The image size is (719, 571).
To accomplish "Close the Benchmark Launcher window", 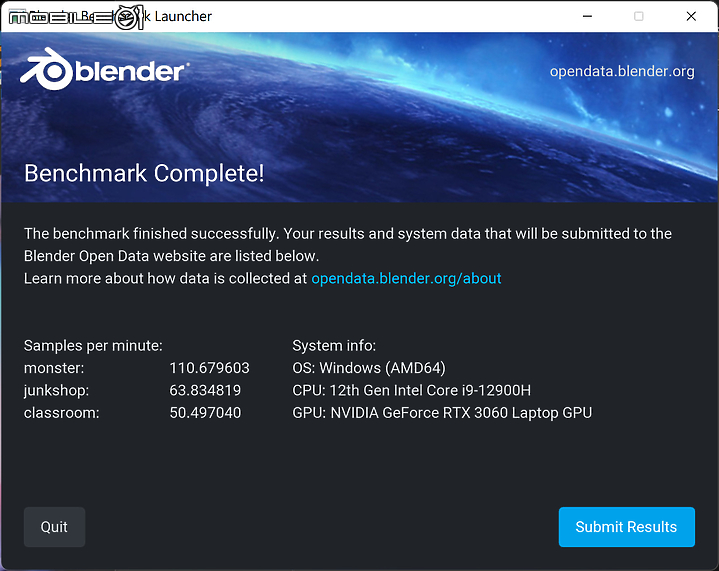I will (692, 16).
